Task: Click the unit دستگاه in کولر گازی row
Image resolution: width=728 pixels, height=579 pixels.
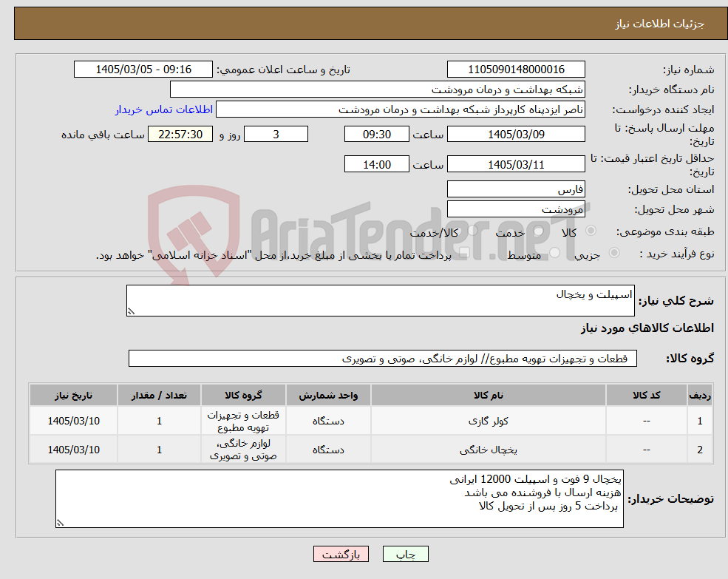Action: pos(328,421)
